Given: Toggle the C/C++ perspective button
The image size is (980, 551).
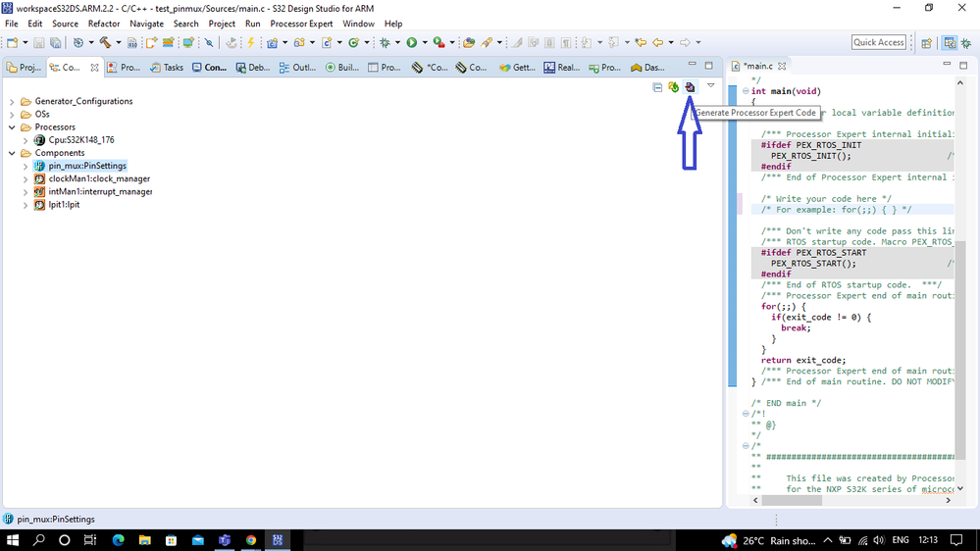Looking at the screenshot, I should tap(950, 42).
